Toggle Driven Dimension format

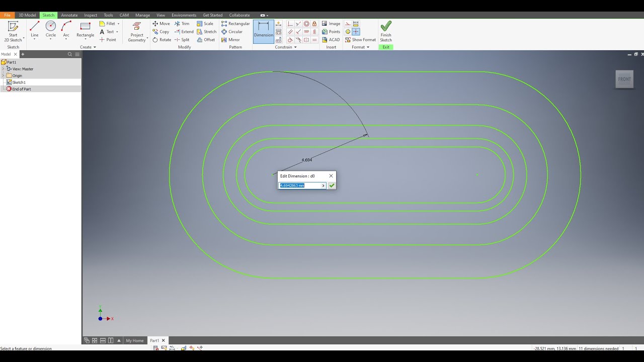356,24
